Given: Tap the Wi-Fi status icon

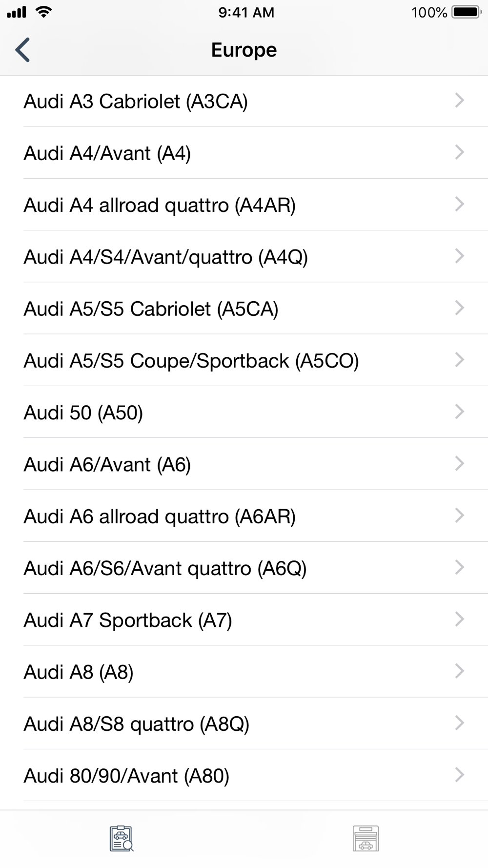Looking at the screenshot, I should pos(44,12).
